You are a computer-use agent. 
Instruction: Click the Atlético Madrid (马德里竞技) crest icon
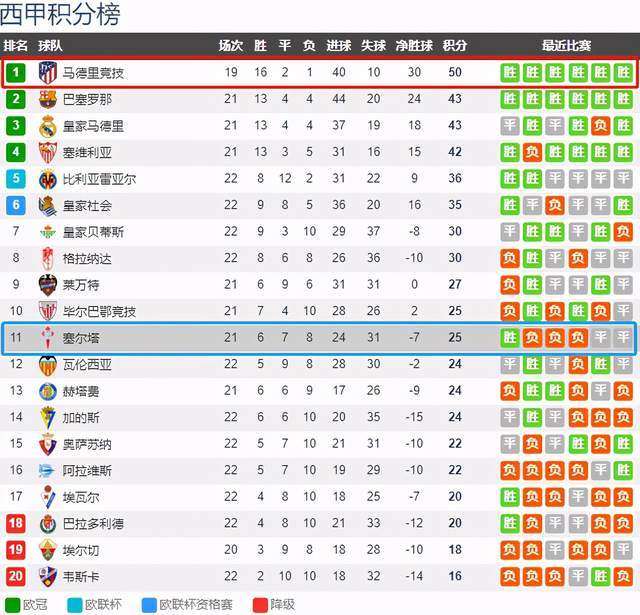pos(47,73)
